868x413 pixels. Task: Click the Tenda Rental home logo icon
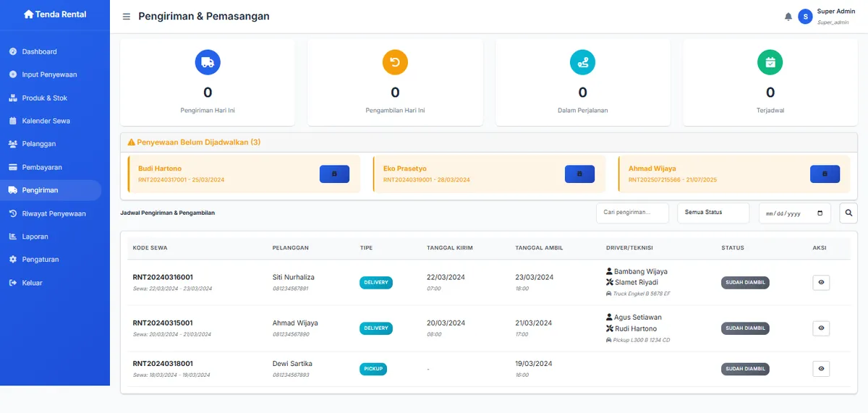click(29, 14)
